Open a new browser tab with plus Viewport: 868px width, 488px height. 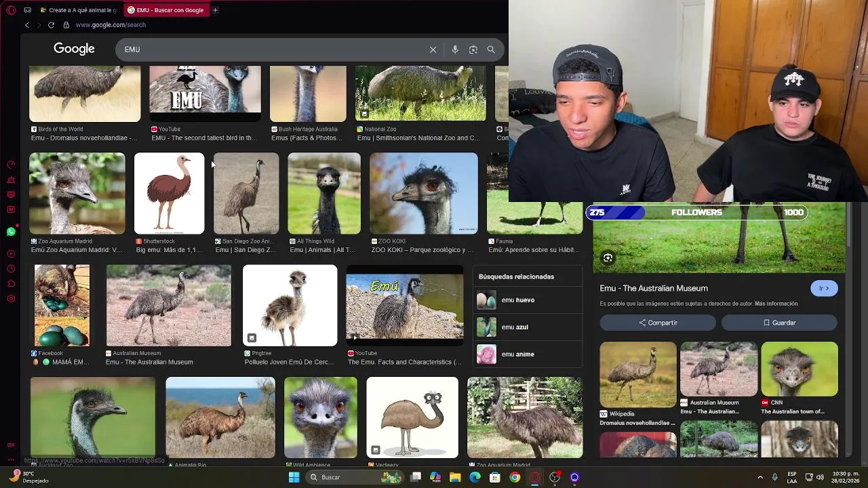tap(215, 10)
